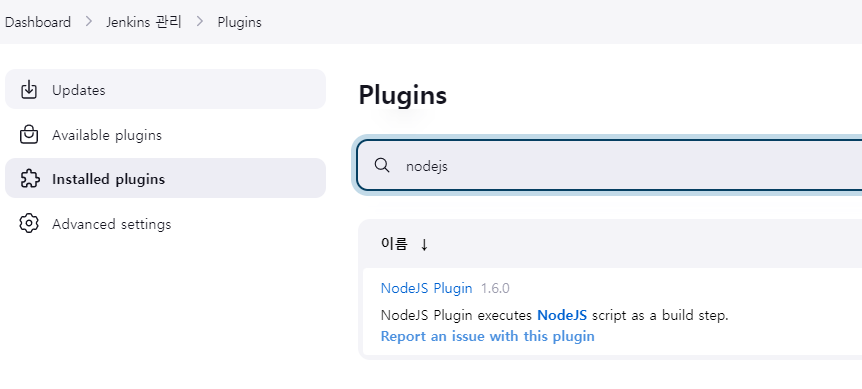Click the version number 1.6.0
Screen dimensions: 862x389
click(495, 288)
